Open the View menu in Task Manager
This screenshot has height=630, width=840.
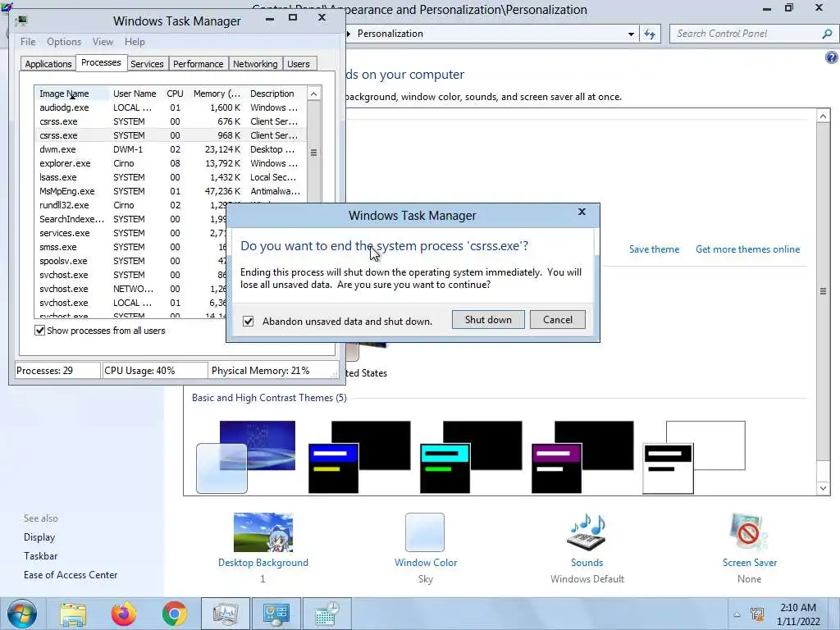(103, 42)
